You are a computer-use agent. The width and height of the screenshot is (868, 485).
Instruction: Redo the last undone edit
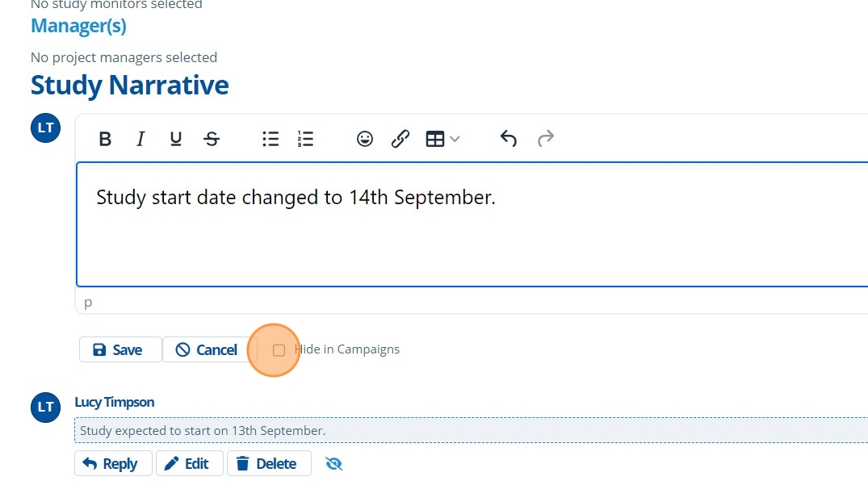tap(546, 139)
